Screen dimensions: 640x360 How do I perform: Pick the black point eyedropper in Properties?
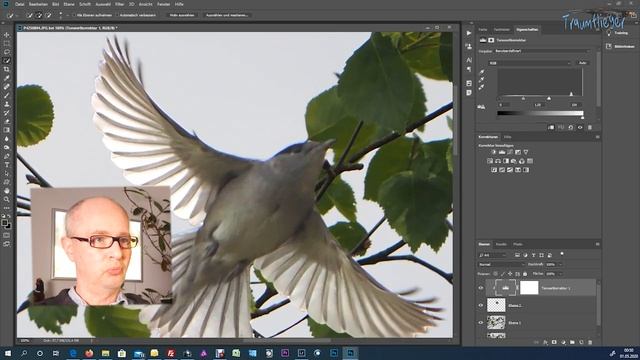(482, 72)
